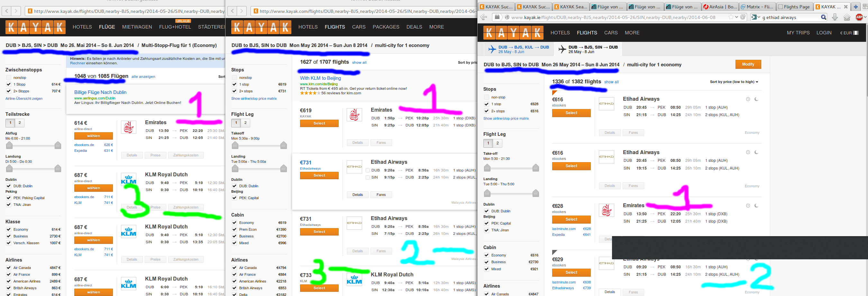Open the downloads arrow in the browser toolbar
Viewport: 868px width, 296px height.
tap(835, 17)
